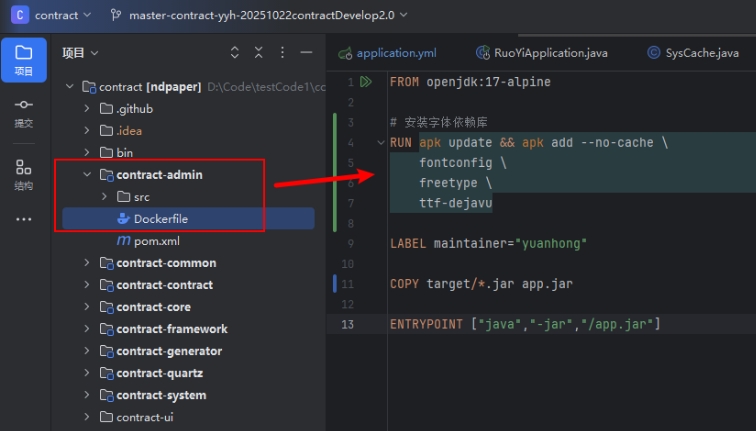
Task: Click application.yml tab file icon
Action: [345, 53]
